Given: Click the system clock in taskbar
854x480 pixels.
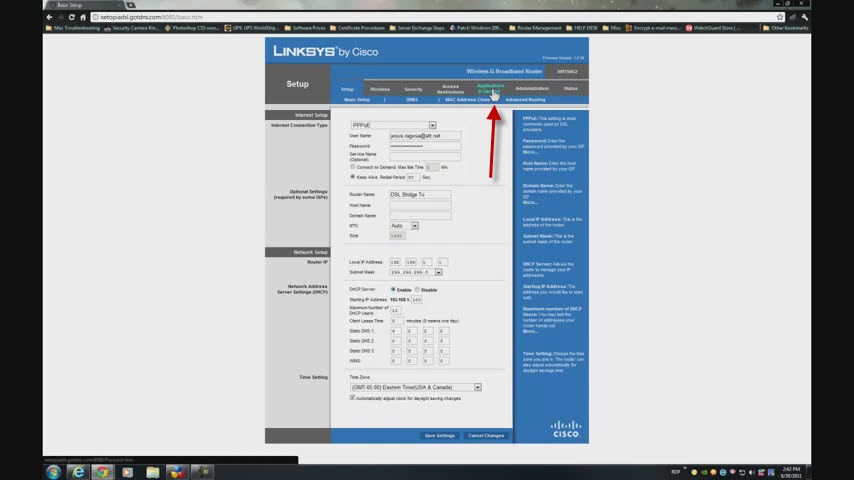Looking at the screenshot, I should point(791,472).
